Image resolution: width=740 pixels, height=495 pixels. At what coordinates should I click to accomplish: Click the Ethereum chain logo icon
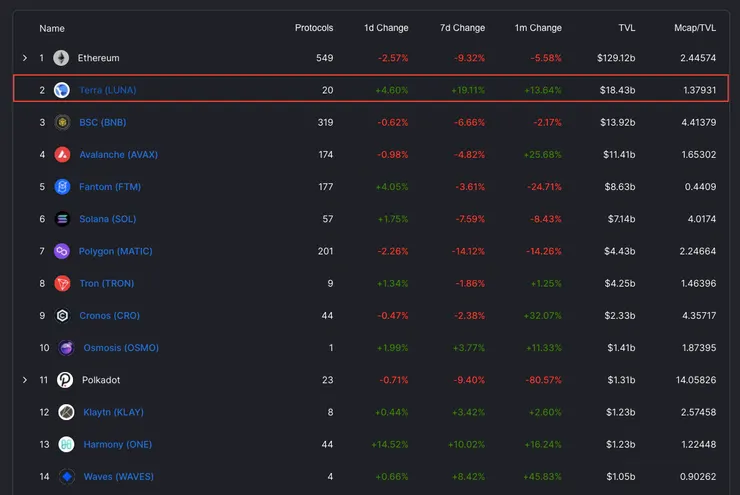coord(62,58)
